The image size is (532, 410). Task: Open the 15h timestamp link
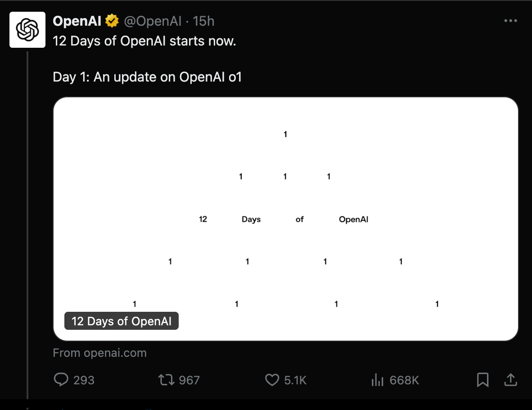[x=203, y=21]
